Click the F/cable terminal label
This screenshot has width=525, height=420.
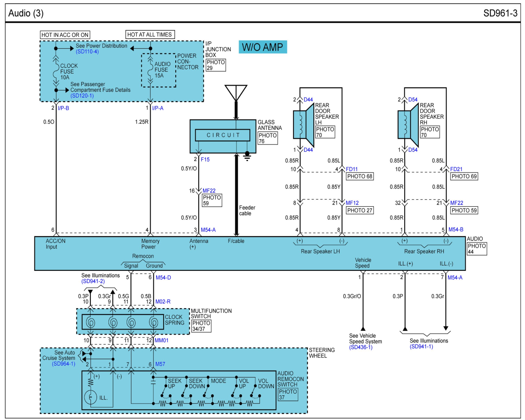pos(236,241)
